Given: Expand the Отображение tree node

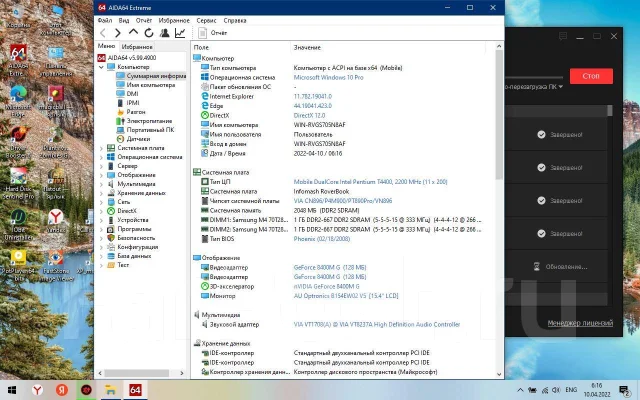Looking at the screenshot, I should [101, 175].
